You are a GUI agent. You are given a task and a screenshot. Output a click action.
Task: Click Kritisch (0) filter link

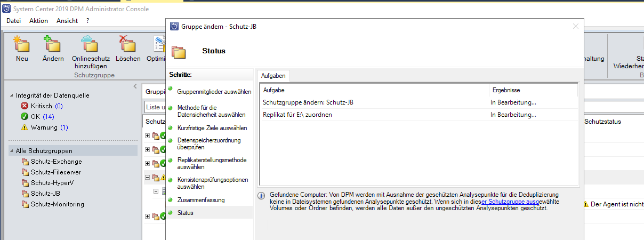(46, 106)
